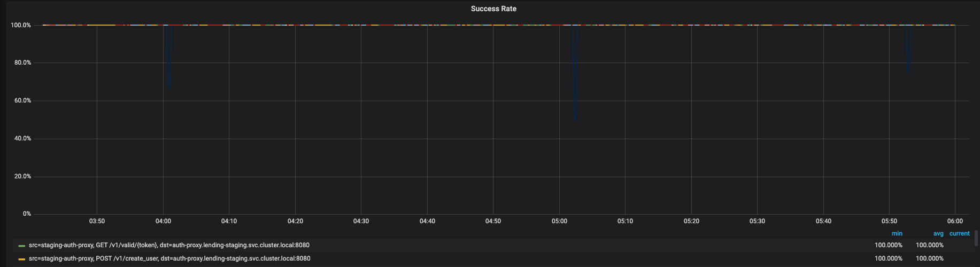Click the 04:00 time axis label
This screenshot has width=980, height=267.
coord(163,221)
